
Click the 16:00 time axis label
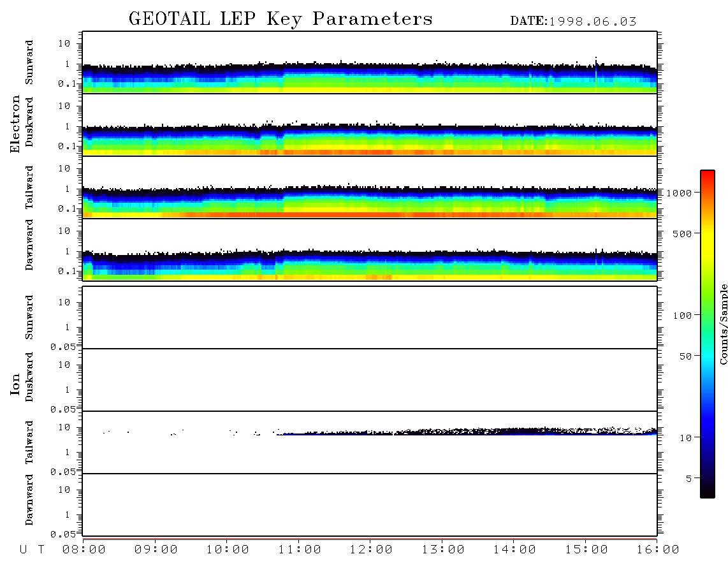658,550
